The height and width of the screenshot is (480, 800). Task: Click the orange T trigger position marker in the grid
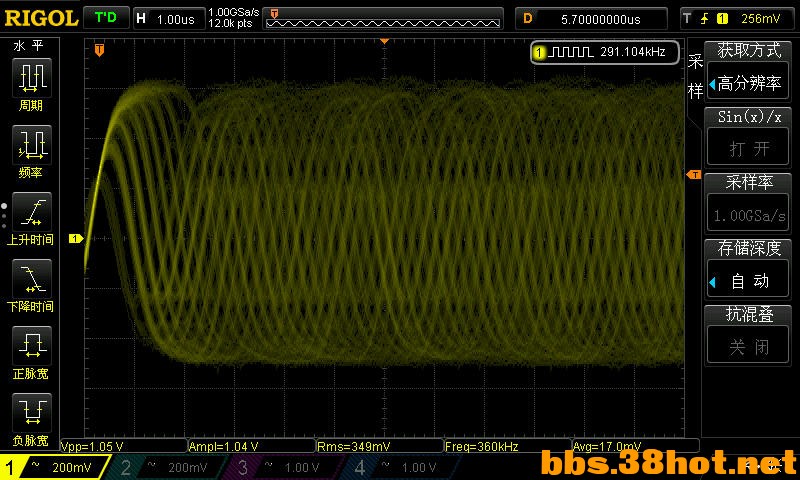(99, 50)
